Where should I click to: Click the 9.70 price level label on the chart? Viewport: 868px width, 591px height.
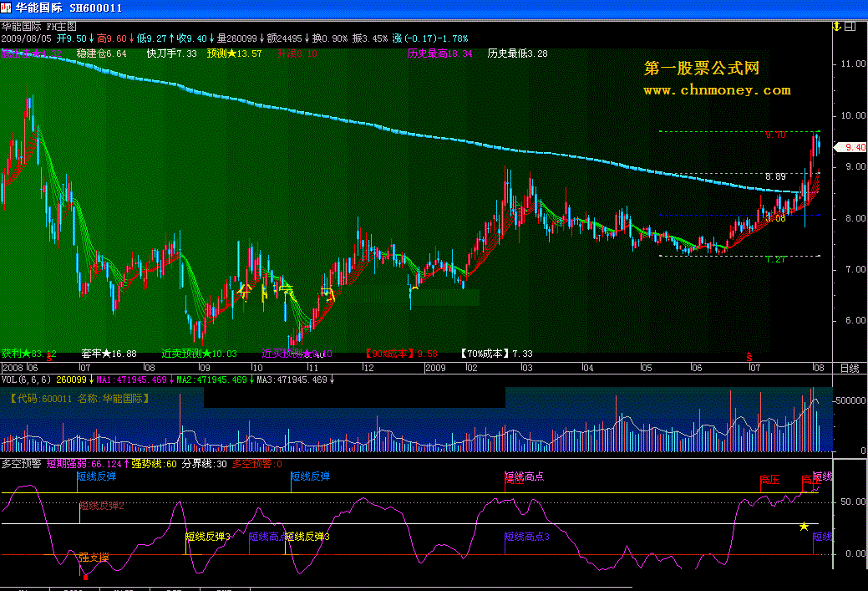coord(775,135)
